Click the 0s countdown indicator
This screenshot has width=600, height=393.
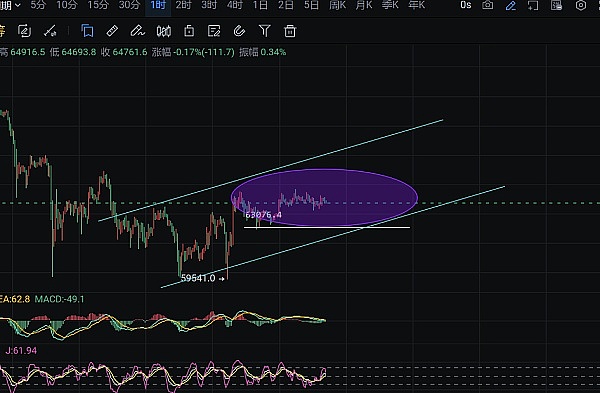point(466,5)
